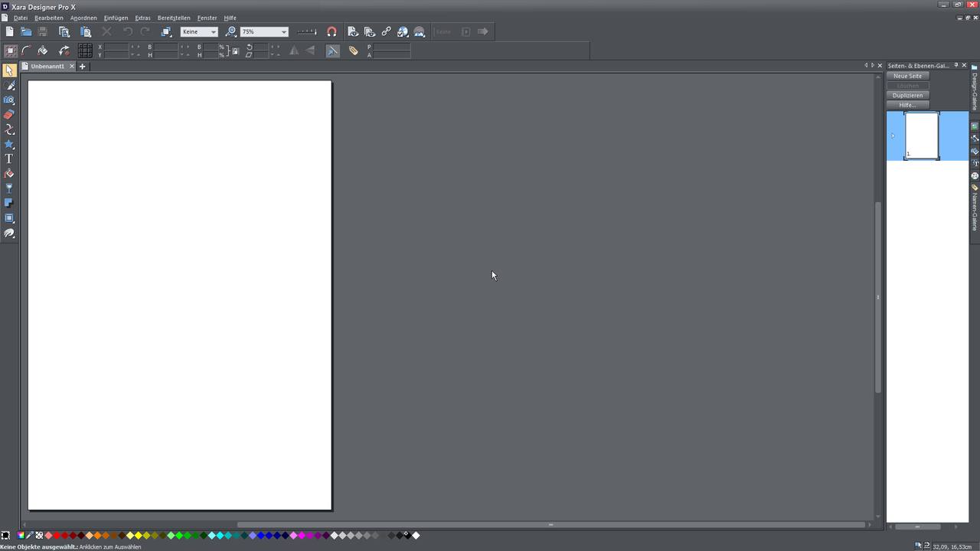Viewport: 980px width, 551px height.
Task: Open the arrange objects icon dropdown
Action: coord(165,31)
